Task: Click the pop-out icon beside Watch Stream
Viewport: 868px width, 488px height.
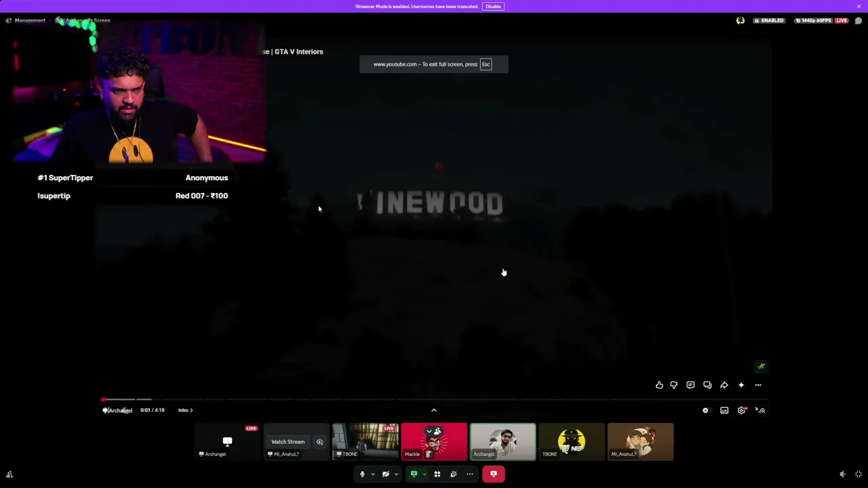Action: coord(319,442)
